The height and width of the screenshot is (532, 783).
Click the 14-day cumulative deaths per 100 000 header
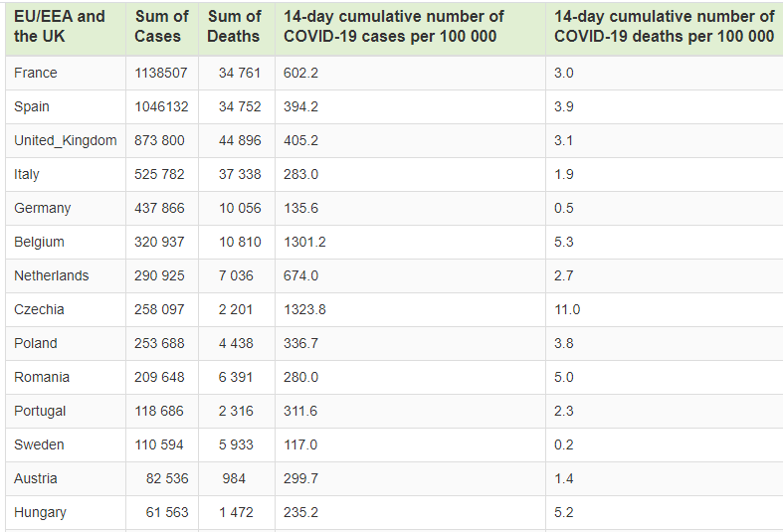[665, 27]
